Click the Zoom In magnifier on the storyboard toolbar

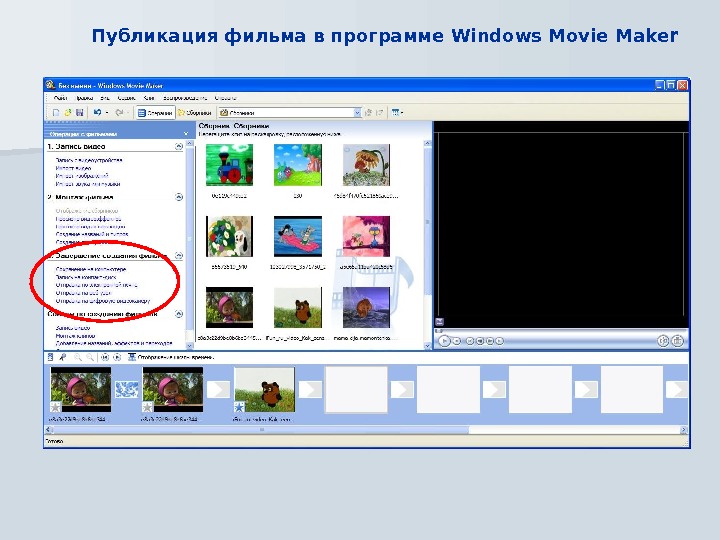[78, 357]
